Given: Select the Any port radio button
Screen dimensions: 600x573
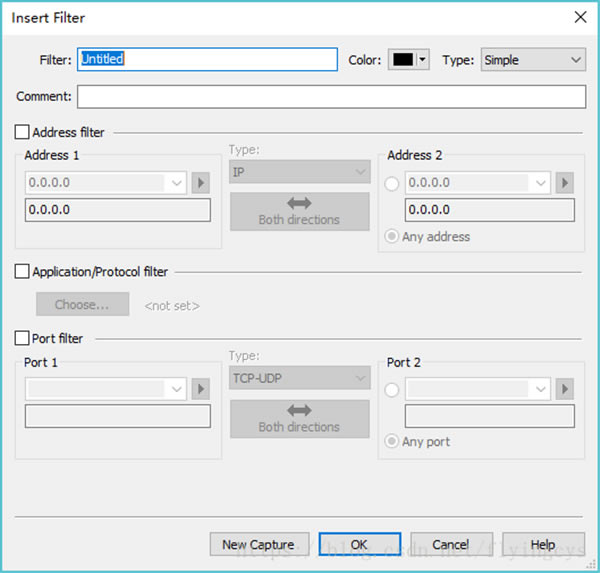Looking at the screenshot, I should [391, 442].
